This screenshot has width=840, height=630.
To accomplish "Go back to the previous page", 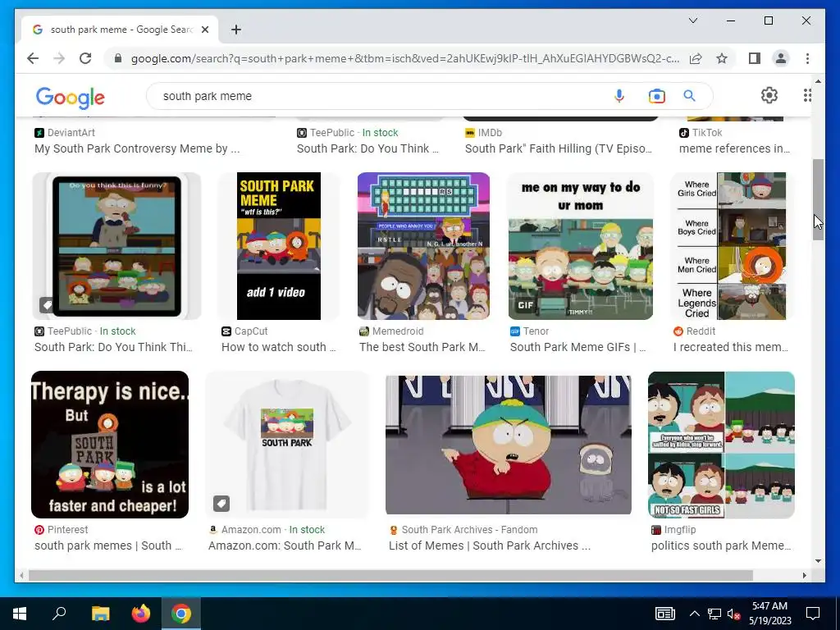I will pyautogui.click(x=33, y=58).
